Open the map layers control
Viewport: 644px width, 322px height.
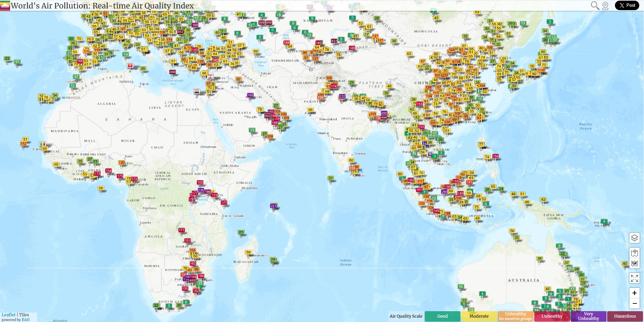point(635,238)
